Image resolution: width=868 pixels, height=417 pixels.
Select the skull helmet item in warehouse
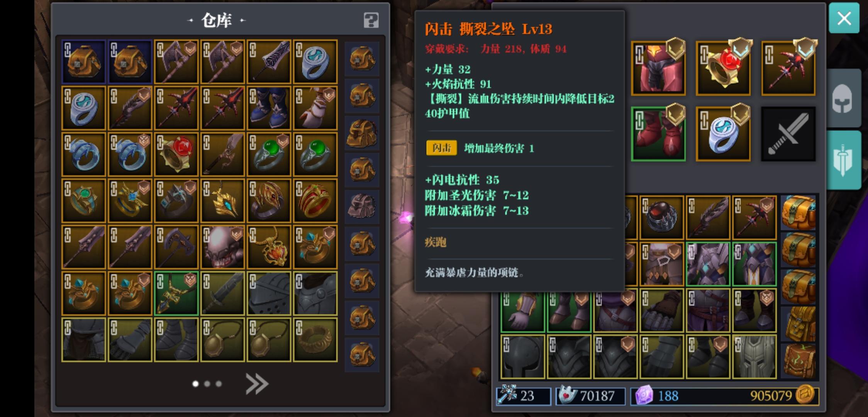pyautogui.click(x=222, y=247)
